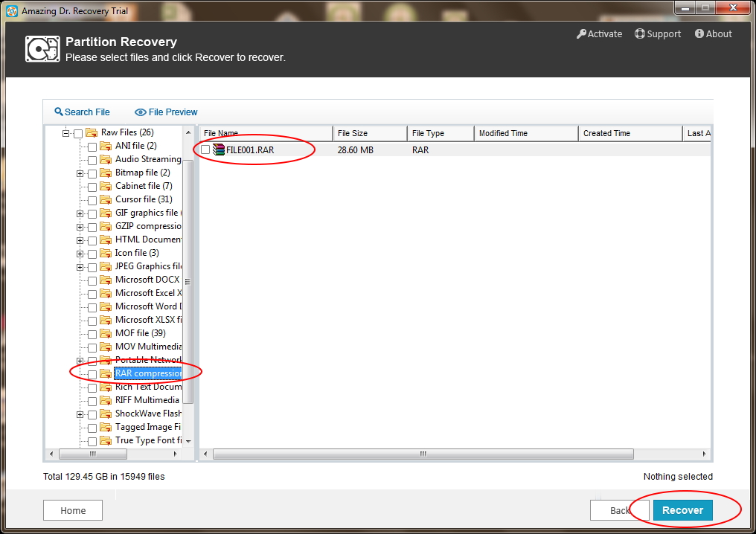Image resolution: width=756 pixels, height=534 pixels.
Task: Sort files by the File Size column
Action: (368, 132)
